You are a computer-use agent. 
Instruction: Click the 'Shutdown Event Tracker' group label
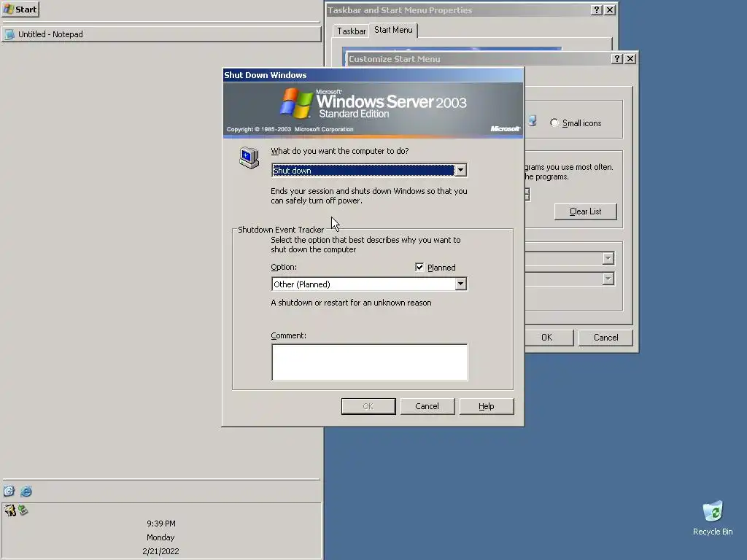281,230
